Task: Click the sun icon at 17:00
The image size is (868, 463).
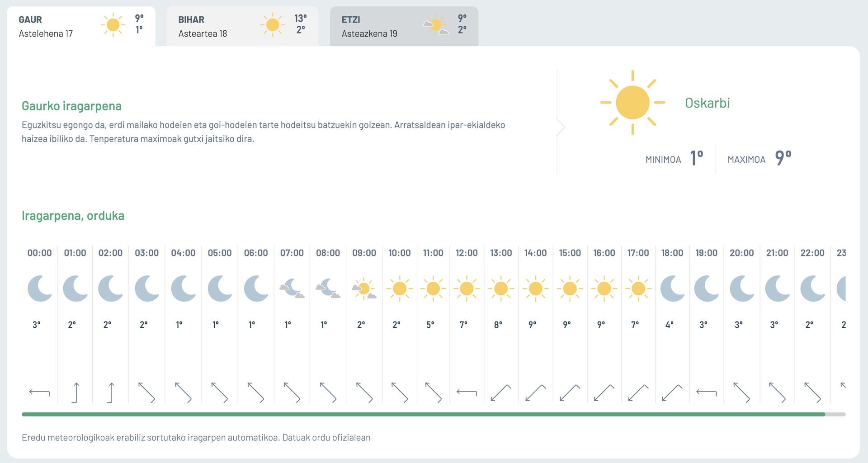Action: click(x=638, y=288)
